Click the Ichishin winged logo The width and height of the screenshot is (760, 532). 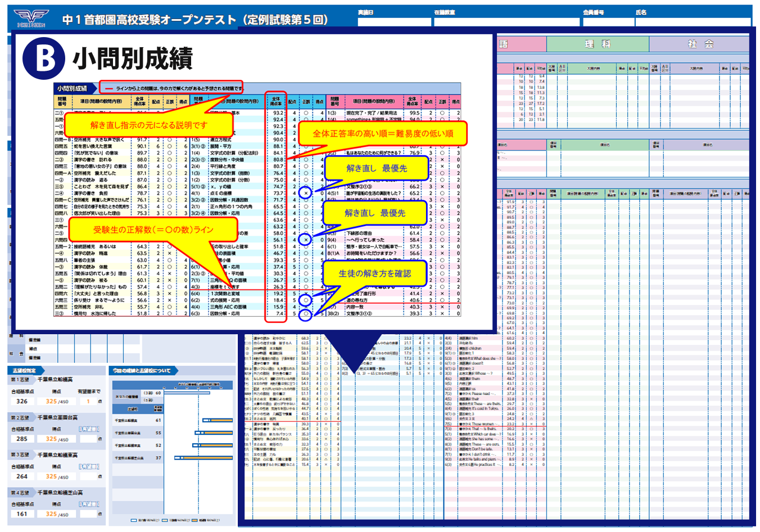31,17
